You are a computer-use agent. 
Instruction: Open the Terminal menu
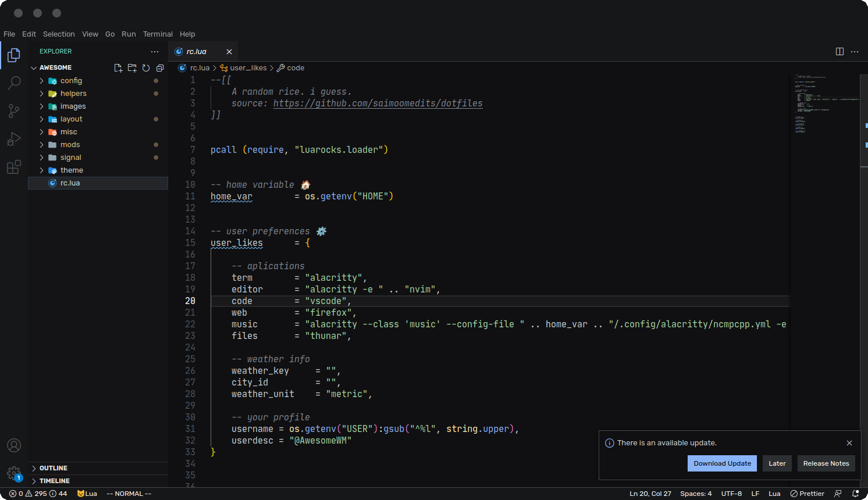click(x=158, y=34)
